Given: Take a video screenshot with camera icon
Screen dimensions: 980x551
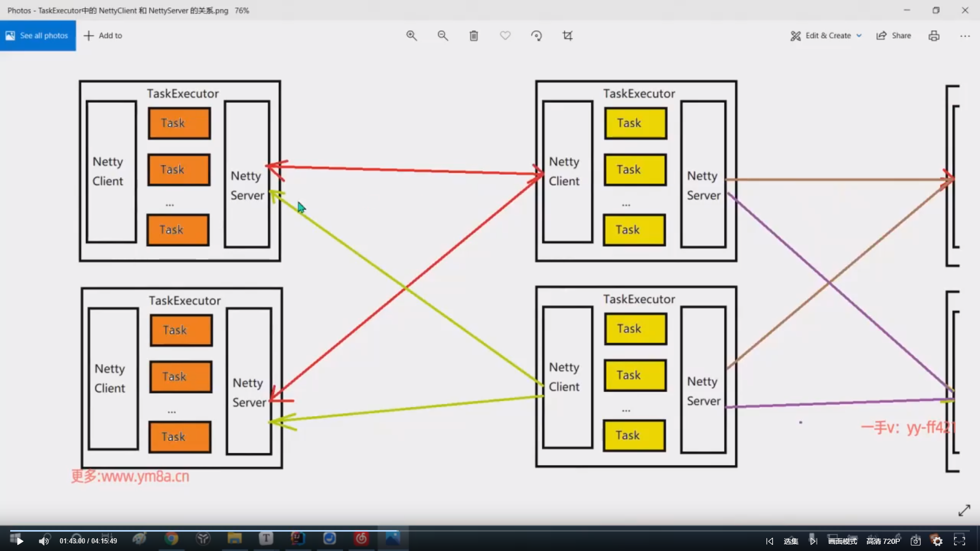Looking at the screenshot, I should (916, 541).
